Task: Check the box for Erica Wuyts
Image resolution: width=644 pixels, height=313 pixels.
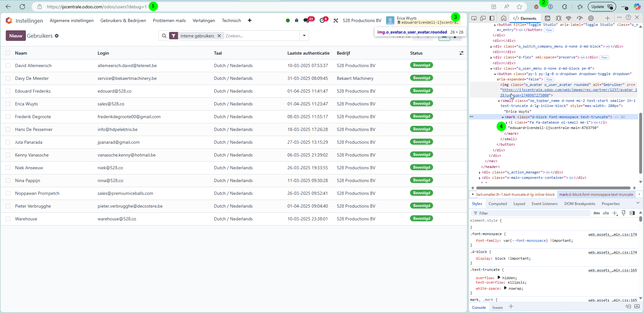Action: (8, 104)
